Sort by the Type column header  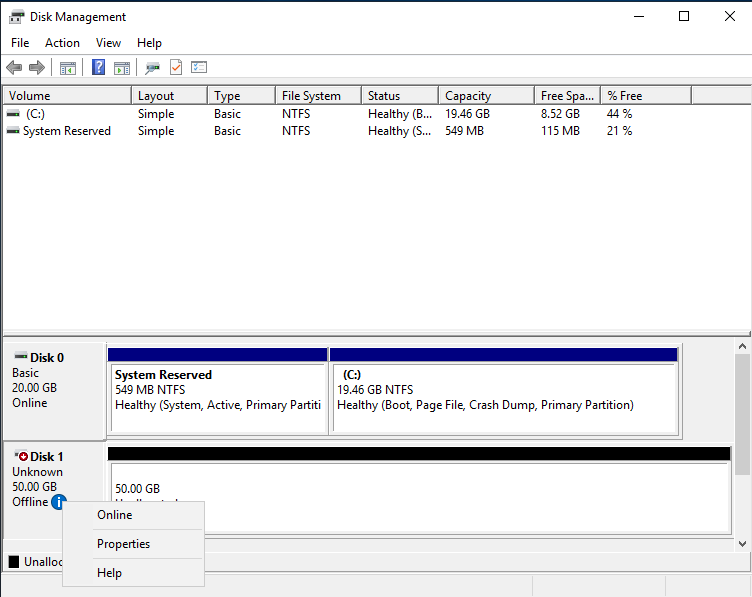coord(242,95)
